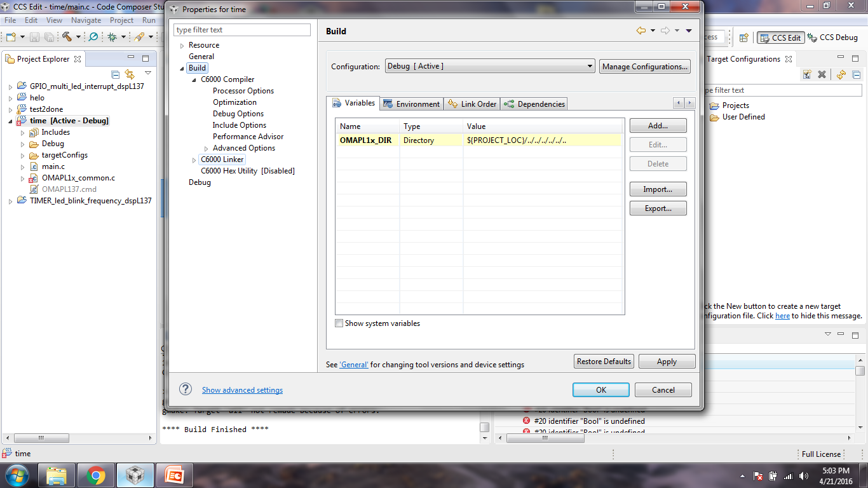Click the Export... button

658,208
